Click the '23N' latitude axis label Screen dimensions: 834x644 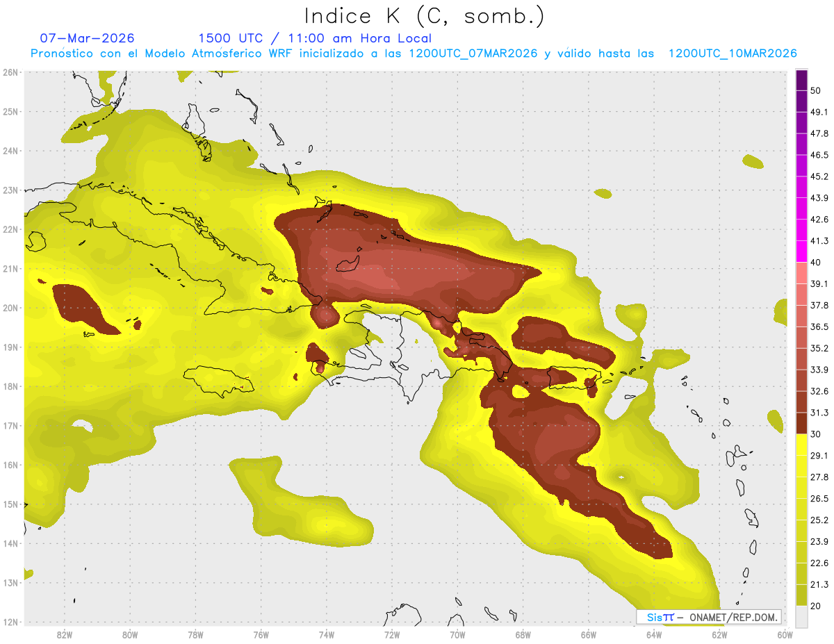pyautogui.click(x=10, y=190)
